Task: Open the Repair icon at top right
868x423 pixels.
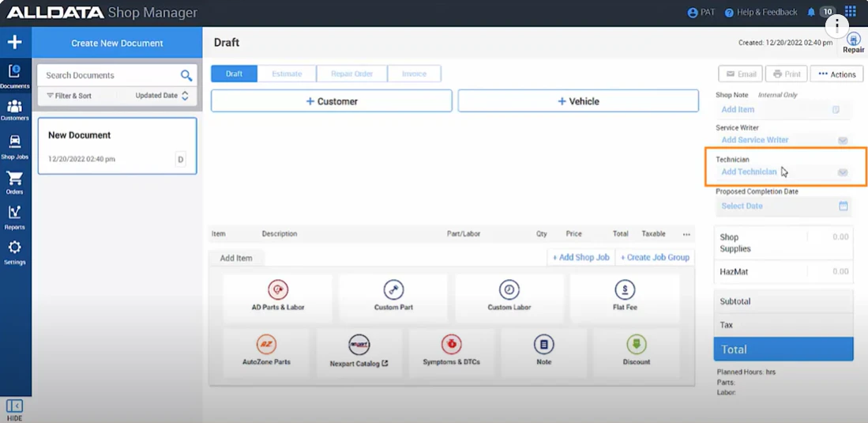Action: [x=853, y=43]
